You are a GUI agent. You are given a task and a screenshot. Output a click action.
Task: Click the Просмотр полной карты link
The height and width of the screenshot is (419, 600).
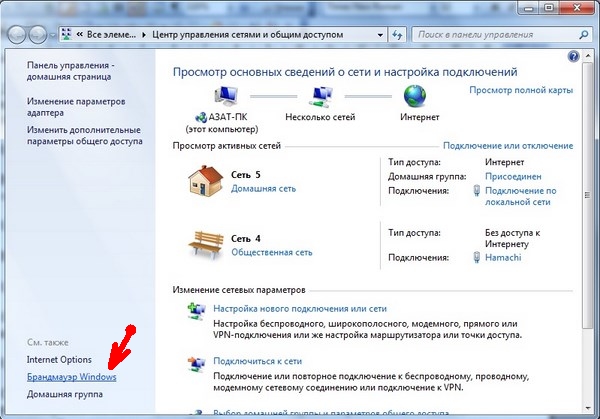[x=520, y=90]
